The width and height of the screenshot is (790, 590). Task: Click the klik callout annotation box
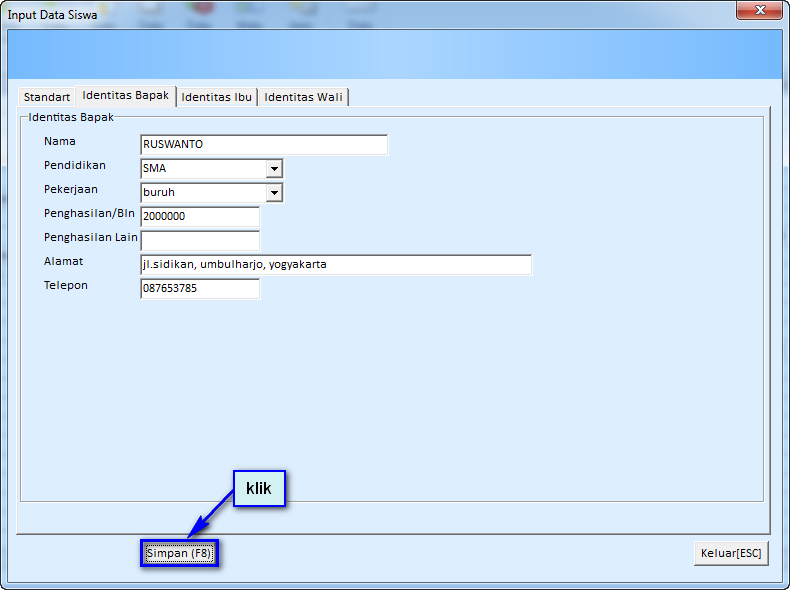259,489
